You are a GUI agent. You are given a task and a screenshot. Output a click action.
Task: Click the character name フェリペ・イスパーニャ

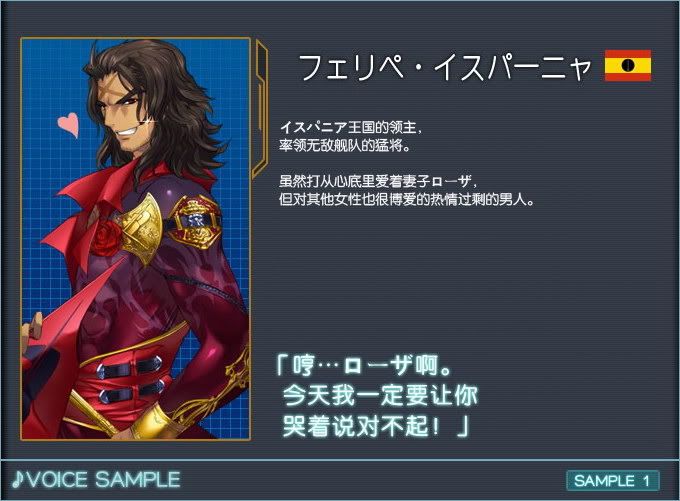click(445, 67)
